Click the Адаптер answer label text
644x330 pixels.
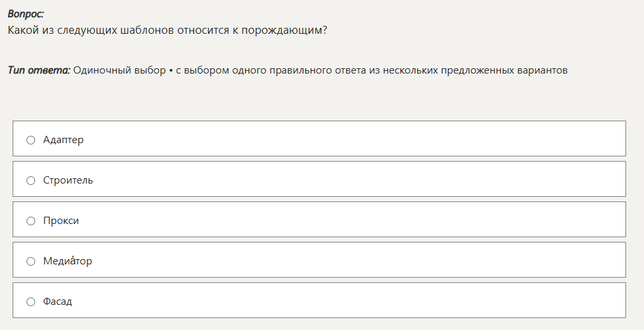(x=63, y=140)
